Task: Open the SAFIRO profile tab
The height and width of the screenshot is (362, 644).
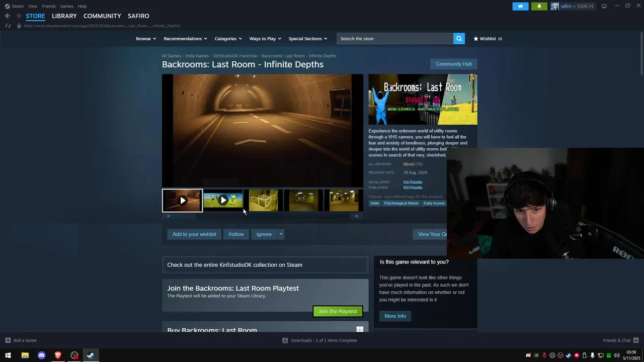Action: tap(138, 16)
